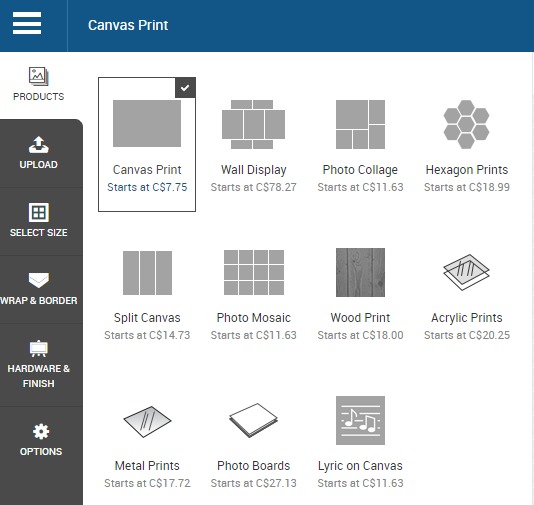Click the Wrap & Border envelope icon
This screenshot has width=534, height=505.
(x=38, y=280)
